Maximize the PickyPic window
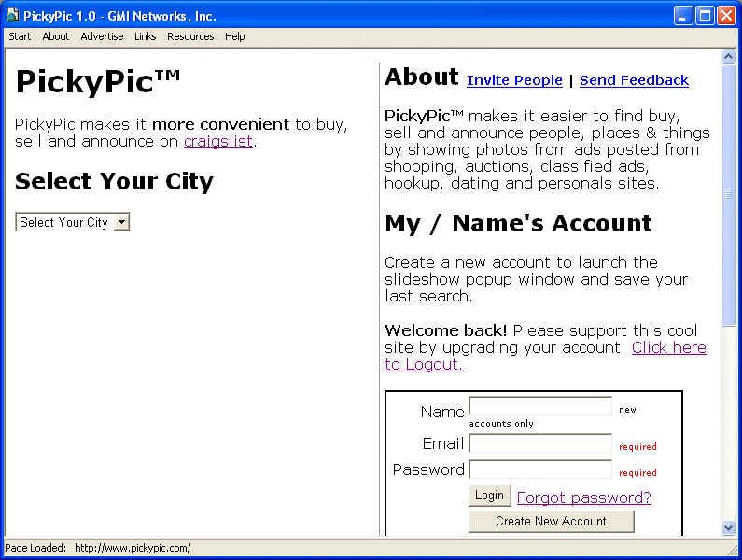The height and width of the screenshot is (560, 742). (705, 16)
